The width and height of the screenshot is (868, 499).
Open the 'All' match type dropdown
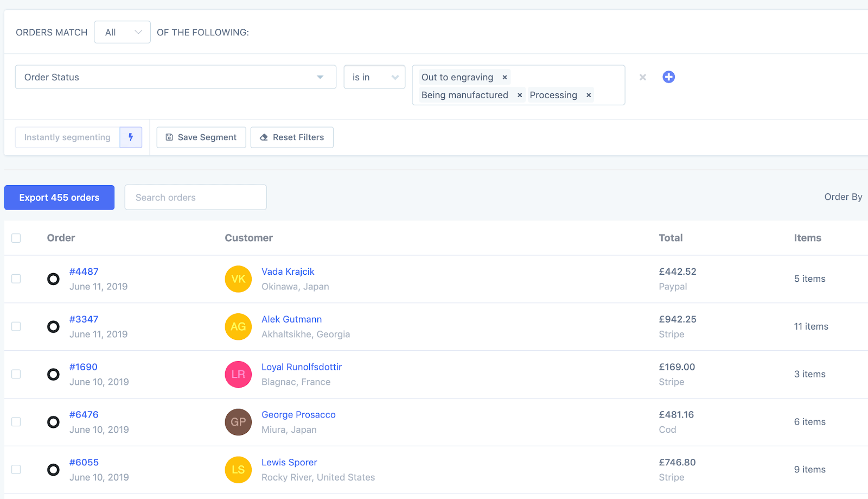tap(122, 33)
